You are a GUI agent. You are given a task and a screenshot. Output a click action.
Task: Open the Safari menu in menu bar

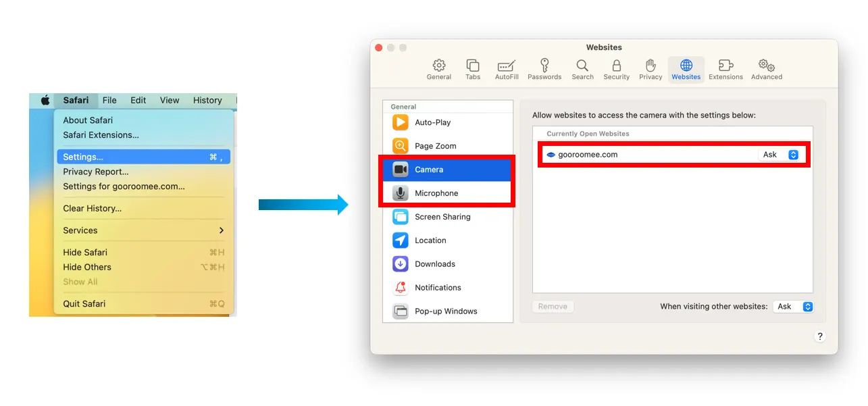76,100
